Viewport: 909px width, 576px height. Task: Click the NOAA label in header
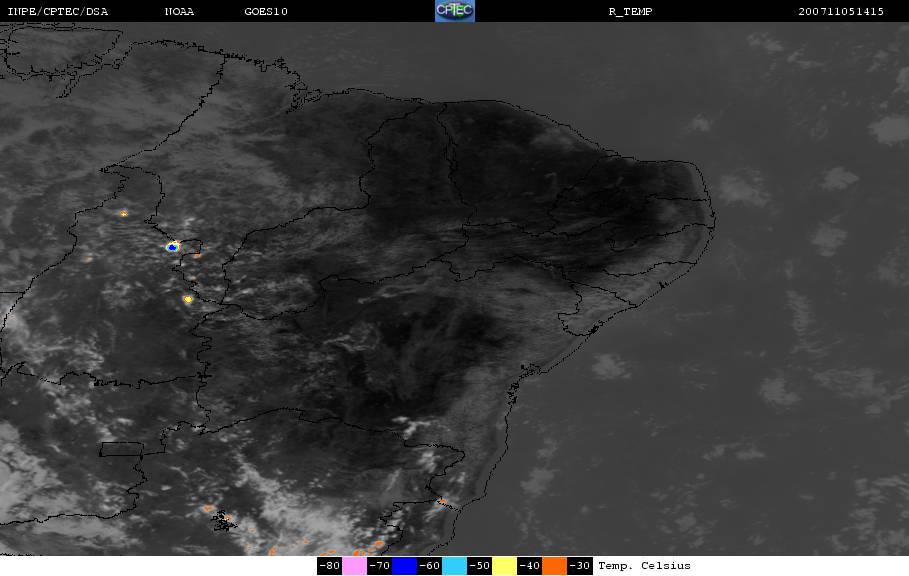(x=179, y=12)
